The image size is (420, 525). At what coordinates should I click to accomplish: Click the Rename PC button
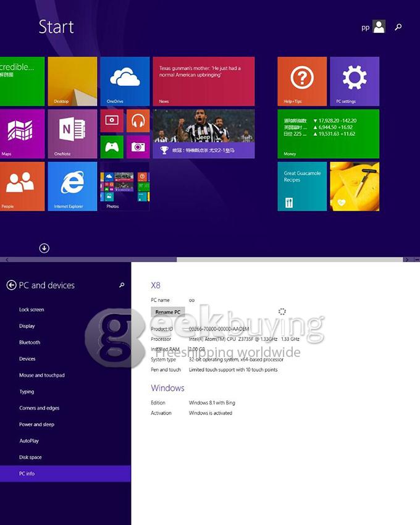tap(168, 312)
